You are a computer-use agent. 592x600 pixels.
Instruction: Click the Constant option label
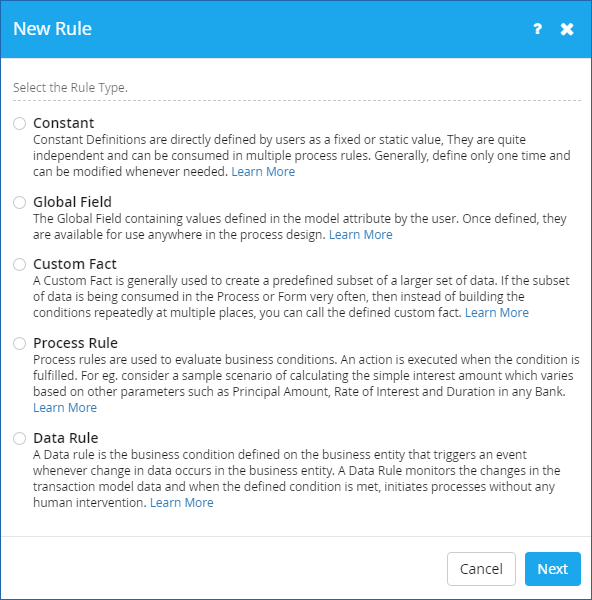pyautogui.click(x=64, y=123)
